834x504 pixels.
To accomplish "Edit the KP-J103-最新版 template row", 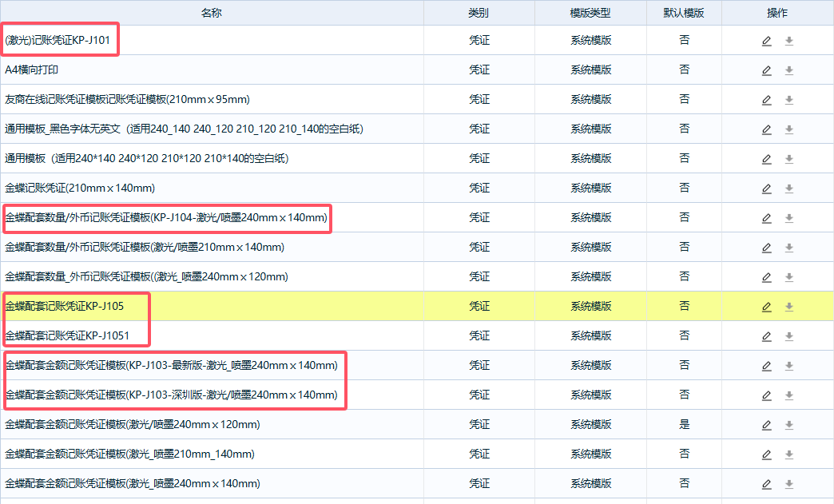I will (767, 366).
